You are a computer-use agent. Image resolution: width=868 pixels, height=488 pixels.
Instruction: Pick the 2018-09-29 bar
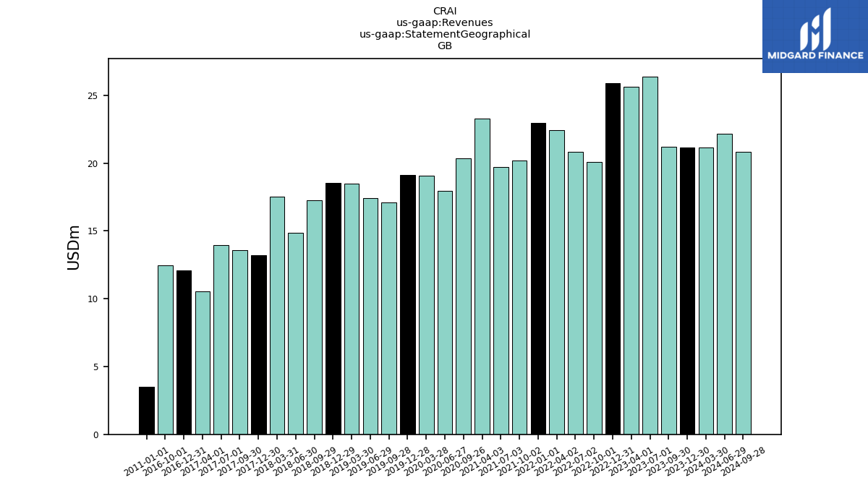(315, 317)
